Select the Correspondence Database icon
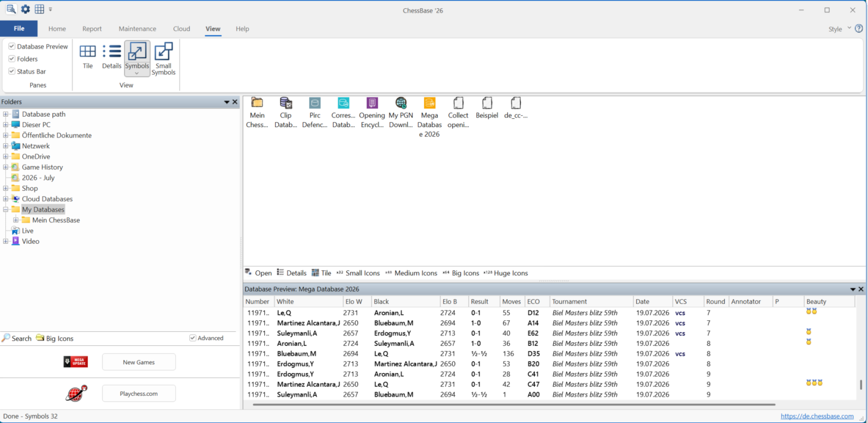The width and height of the screenshot is (868, 423). click(343, 113)
